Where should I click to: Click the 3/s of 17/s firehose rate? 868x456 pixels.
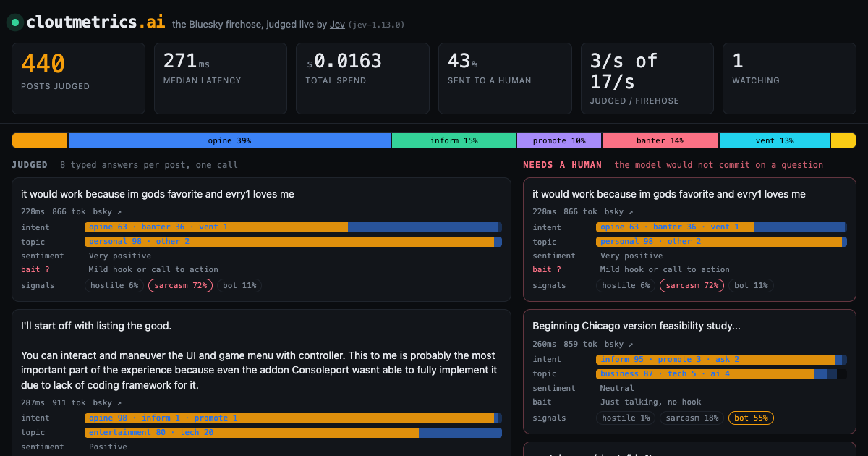point(624,70)
